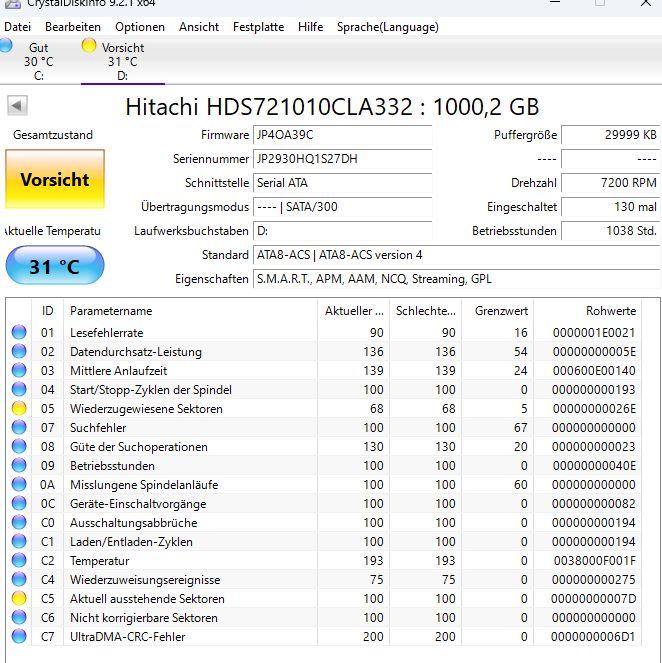Open the Optionen menu
This screenshot has width=662, height=663.
tap(140, 27)
